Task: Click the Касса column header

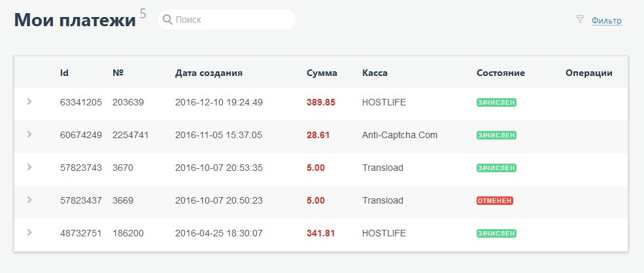Action: pyautogui.click(x=375, y=73)
